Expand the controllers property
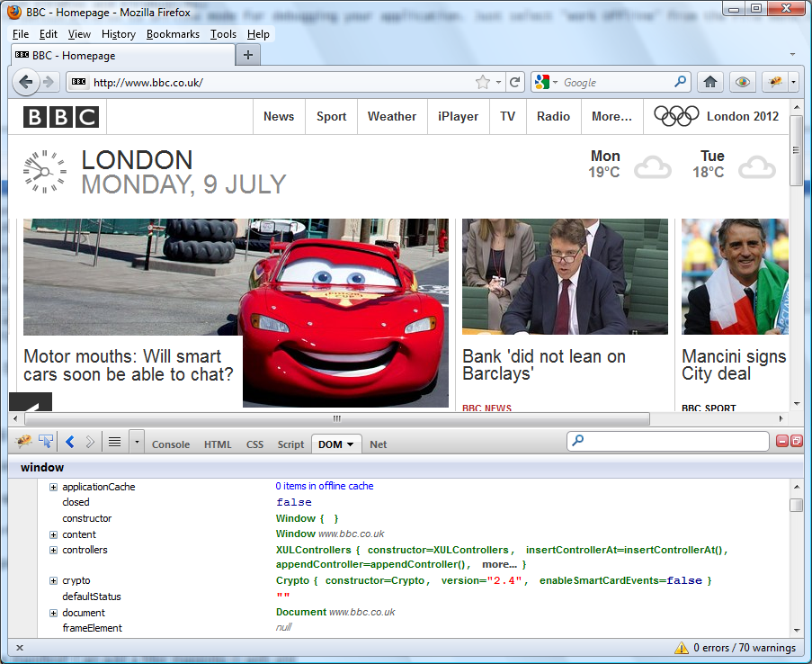 coord(53,550)
